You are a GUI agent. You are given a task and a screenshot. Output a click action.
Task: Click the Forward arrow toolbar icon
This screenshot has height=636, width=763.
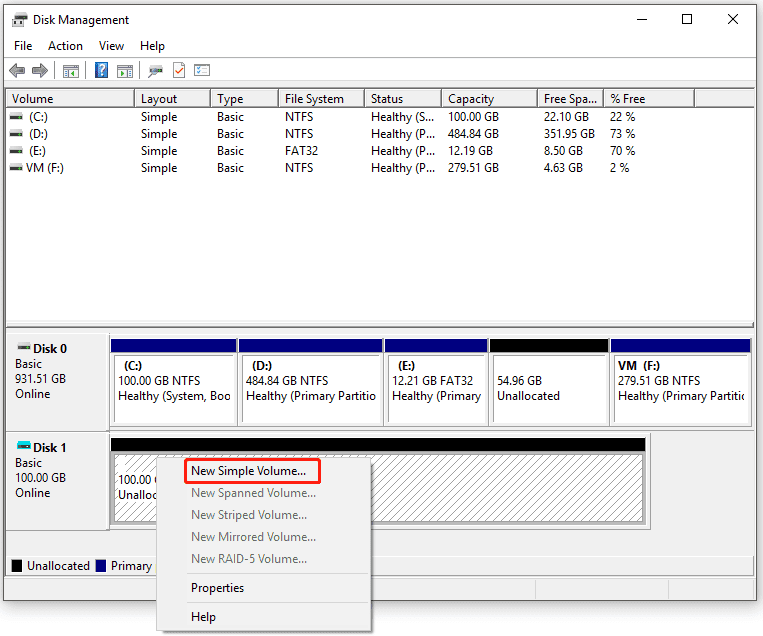point(40,71)
